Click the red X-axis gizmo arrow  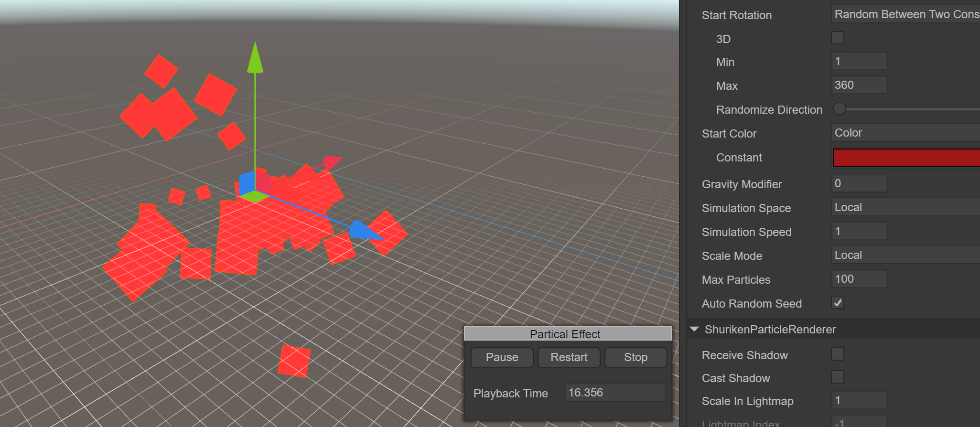coord(332,162)
